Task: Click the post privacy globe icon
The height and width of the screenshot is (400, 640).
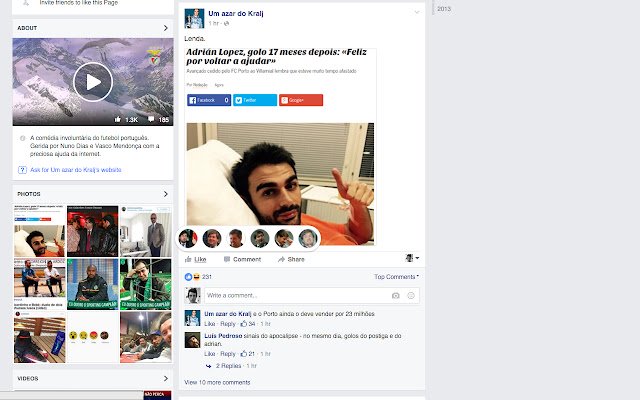Action: pyautogui.click(x=227, y=23)
